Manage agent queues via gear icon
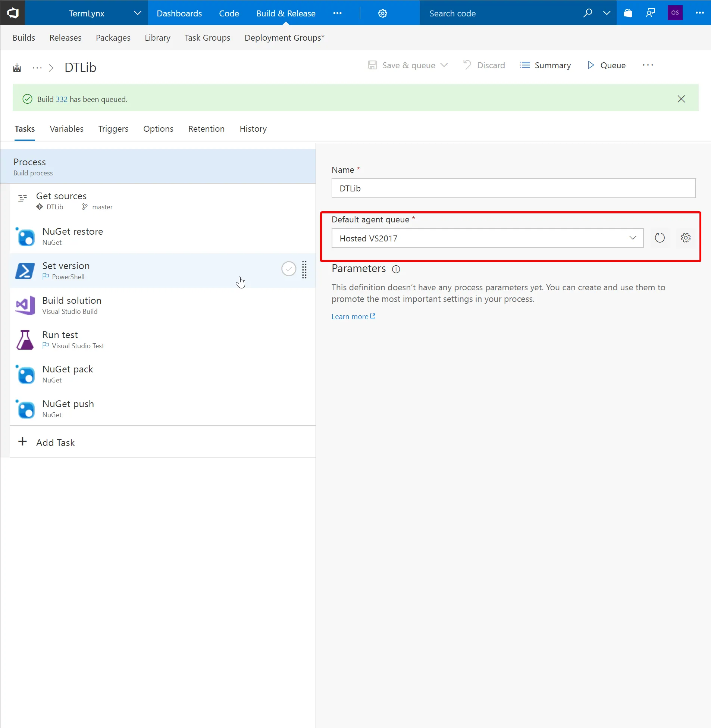The image size is (711, 728). point(685,238)
